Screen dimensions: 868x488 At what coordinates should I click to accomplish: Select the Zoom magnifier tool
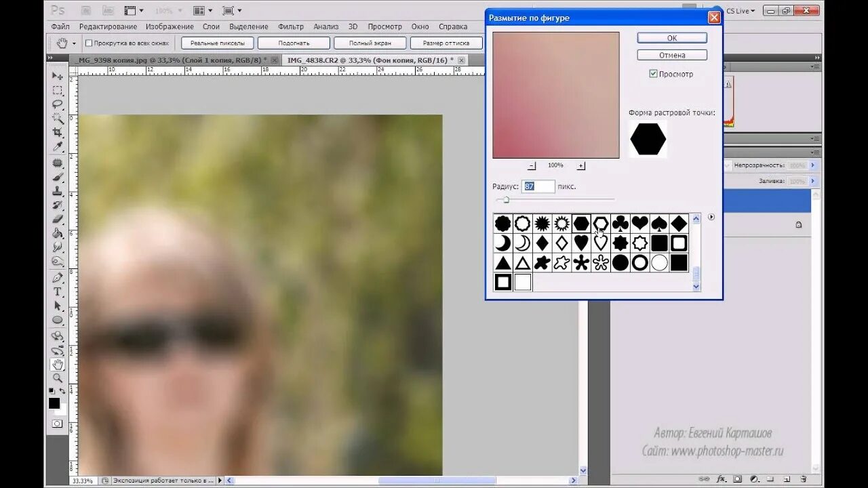point(57,378)
